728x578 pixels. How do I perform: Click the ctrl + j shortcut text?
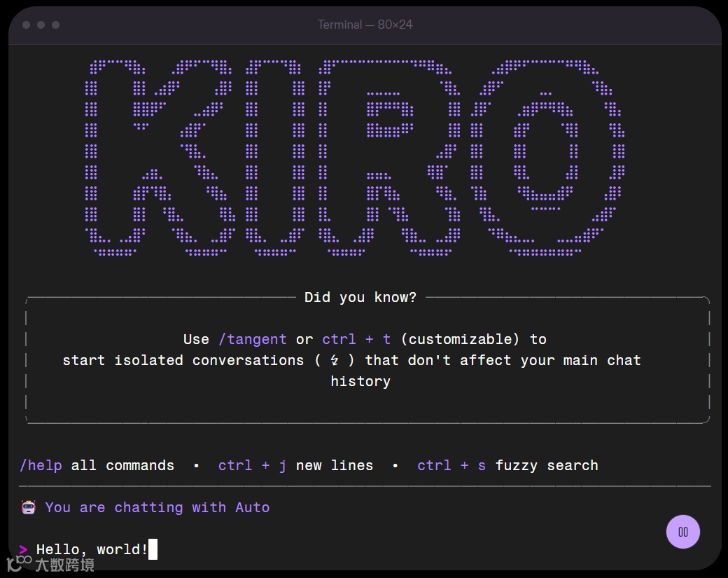coord(252,465)
